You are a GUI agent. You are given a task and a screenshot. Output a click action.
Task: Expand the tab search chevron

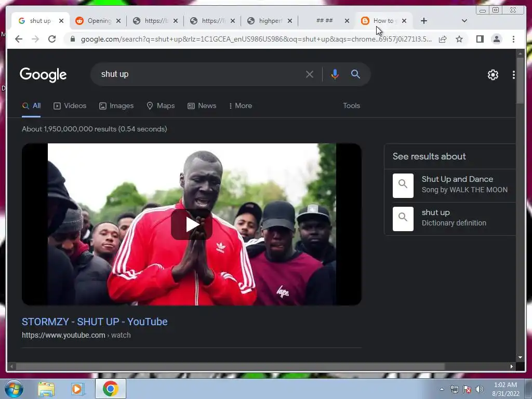coord(464,21)
